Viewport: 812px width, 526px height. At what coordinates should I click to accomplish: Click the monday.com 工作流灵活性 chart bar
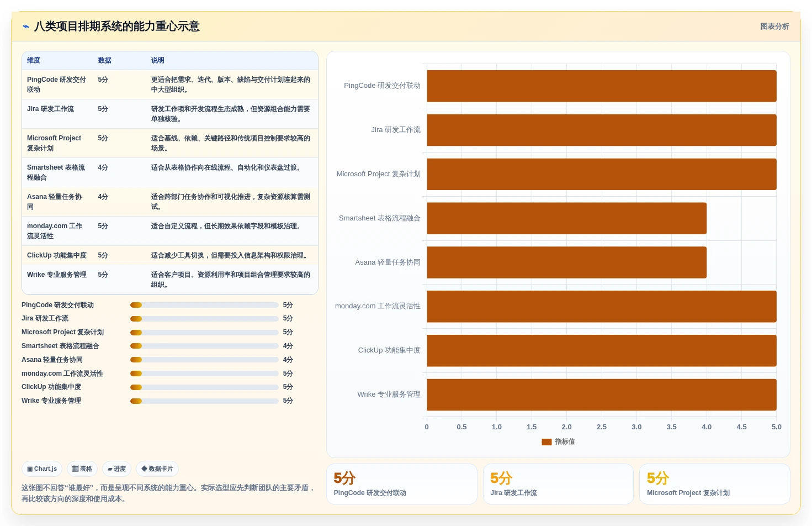tap(602, 307)
